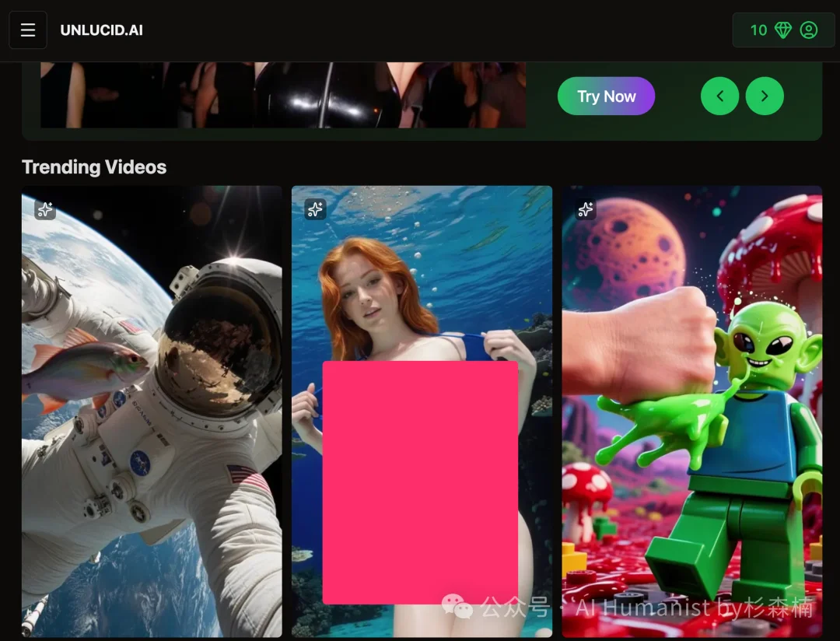Open the hamburger navigation menu
The height and width of the screenshot is (641, 840).
(x=28, y=30)
